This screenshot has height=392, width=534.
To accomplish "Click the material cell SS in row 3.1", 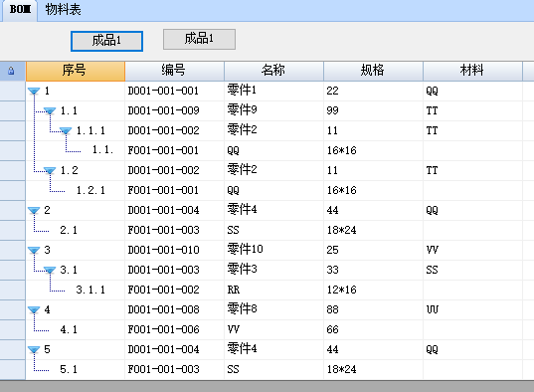I will pyautogui.click(x=472, y=270).
